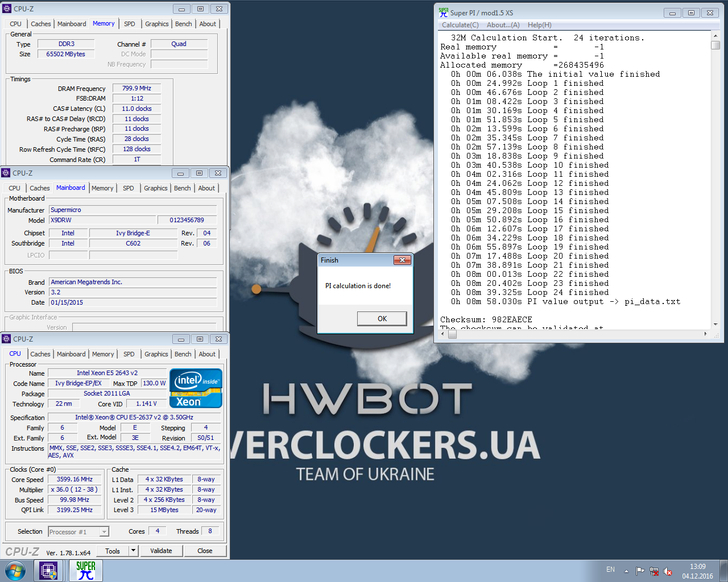Open About...(A) menu in Super PI
The width and height of the screenshot is (728, 582).
[x=503, y=25]
